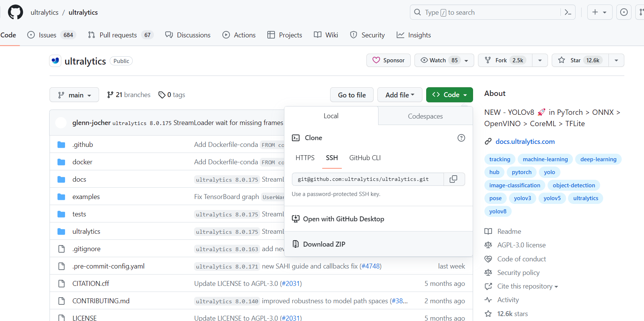Click Go to file button
The height and width of the screenshot is (321, 644).
352,95
